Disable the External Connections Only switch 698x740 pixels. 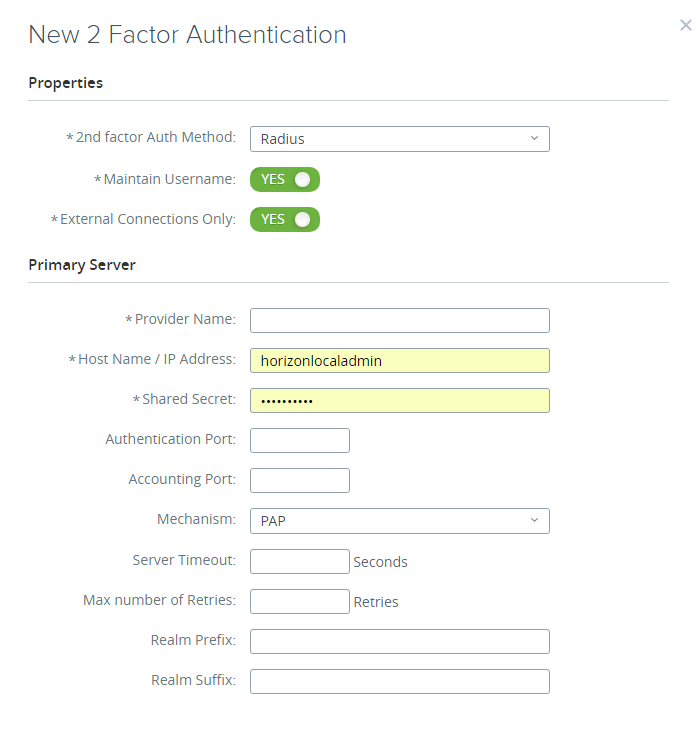click(285, 219)
